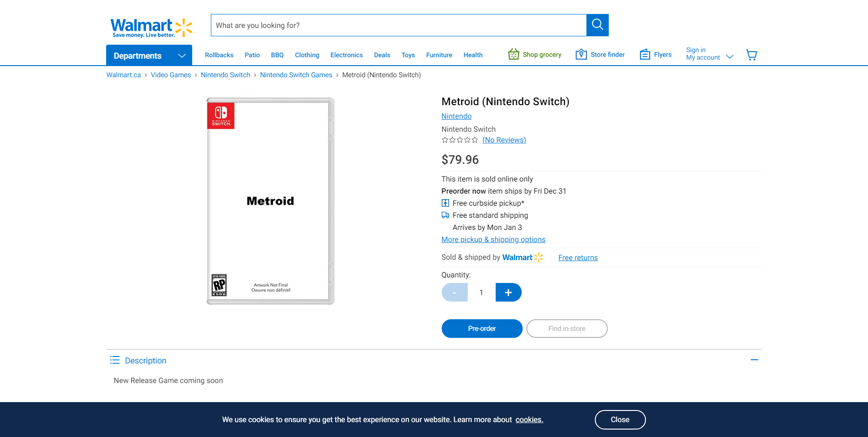868x437 pixels.
Task: Click the Description heading
Action: [x=146, y=361]
